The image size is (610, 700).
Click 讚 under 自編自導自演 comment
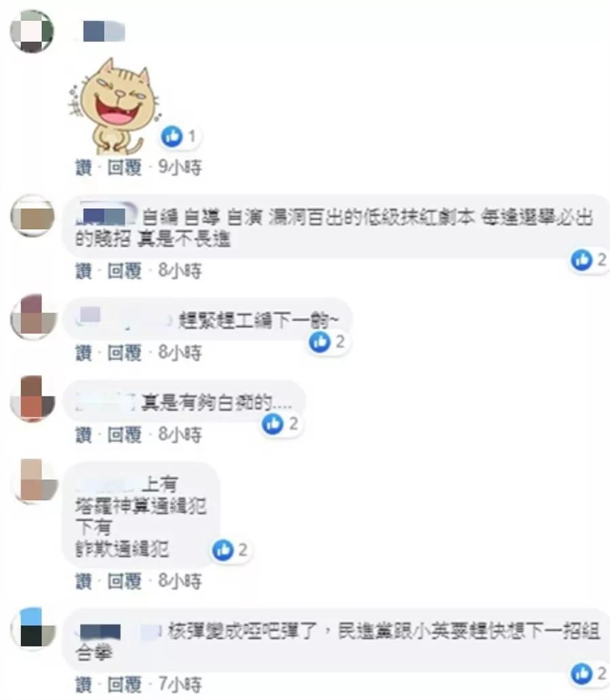83,270
